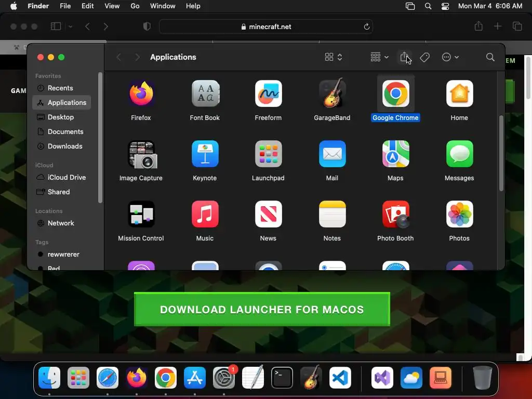Open the Go menu
Viewport: 532px width, 399px height.
(x=135, y=6)
